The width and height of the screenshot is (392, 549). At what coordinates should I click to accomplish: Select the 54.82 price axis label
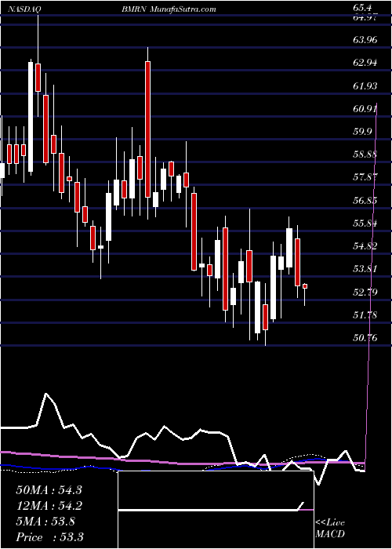click(x=365, y=246)
